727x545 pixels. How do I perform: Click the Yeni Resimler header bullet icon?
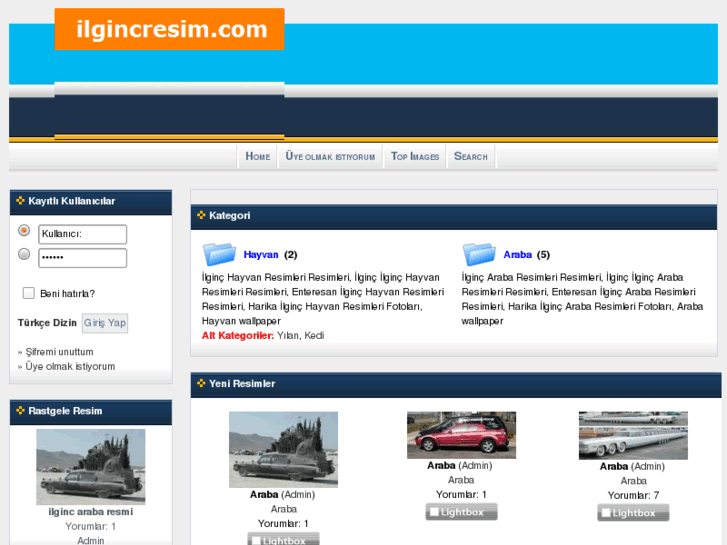pyautogui.click(x=201, y=384)
